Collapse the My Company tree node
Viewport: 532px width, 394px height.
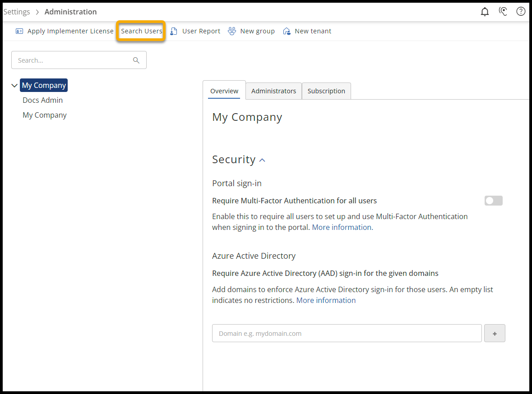coord(14,86)
